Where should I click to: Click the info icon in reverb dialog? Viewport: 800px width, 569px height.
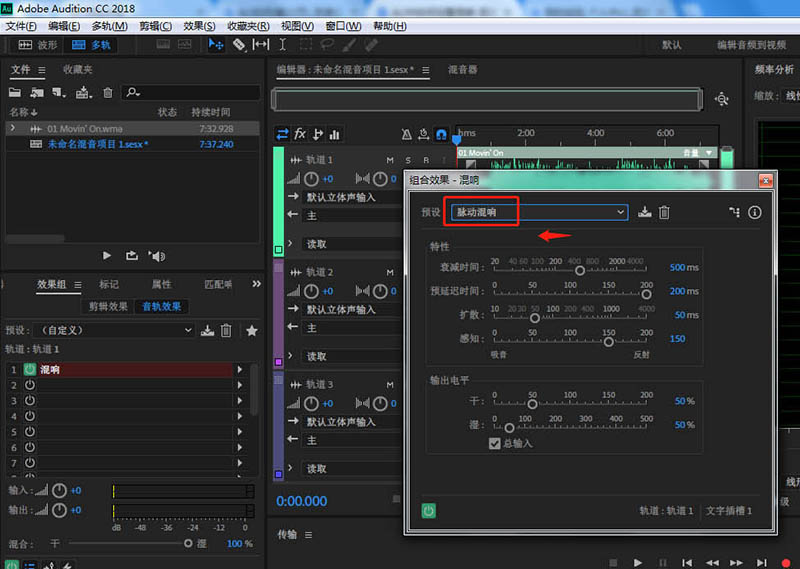point(755,212)
